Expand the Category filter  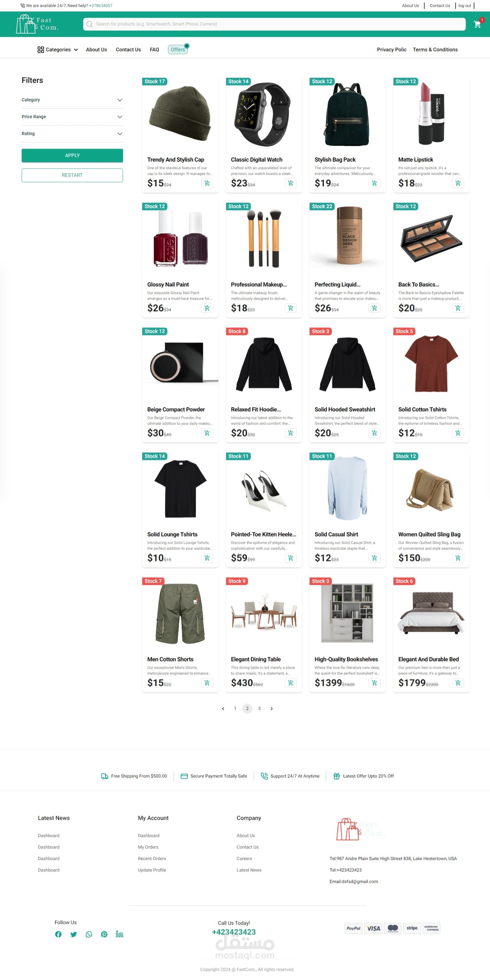pos(72,100)
